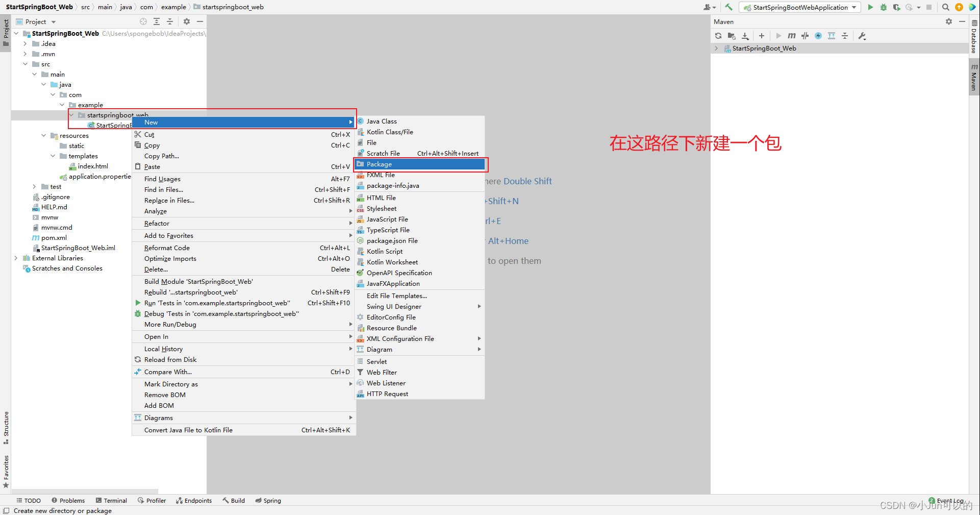
Task: Collapse all in Project panel
Action: 170,21
